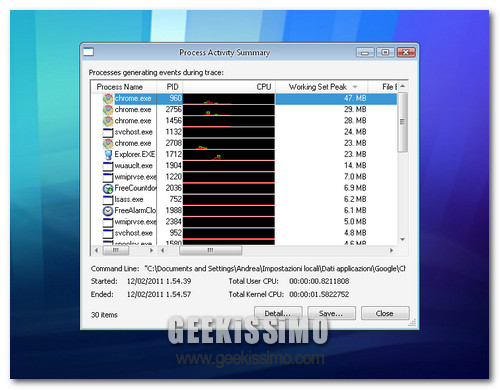This screenshot has height=390, width=500.
Task: Click left arrow of main horizontal scrollbar
Action: (163, 250)
